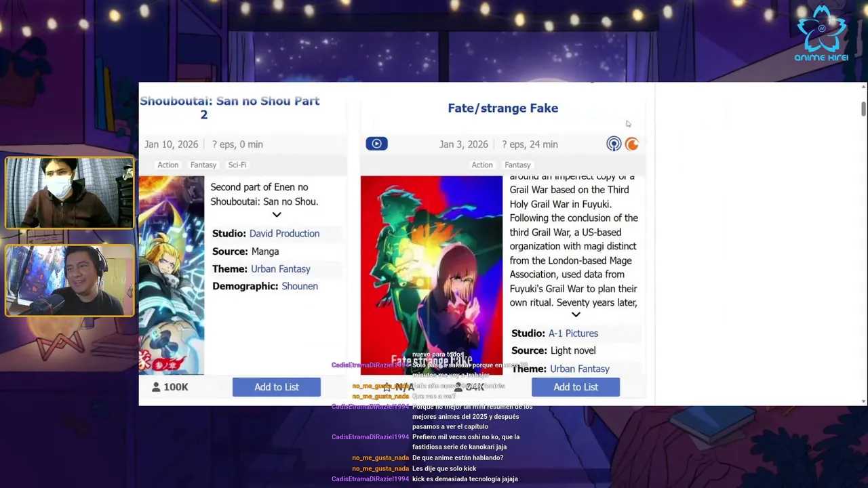Open the Shounen demographic link
The width and height of the screenshot is (868, 488).
[x=300, y=286]
